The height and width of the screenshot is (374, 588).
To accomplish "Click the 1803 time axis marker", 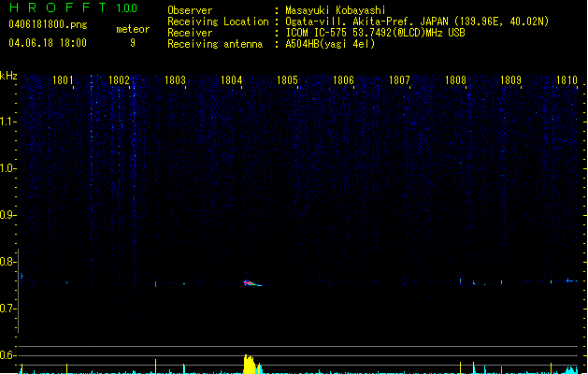I will (x=175, y=80).
